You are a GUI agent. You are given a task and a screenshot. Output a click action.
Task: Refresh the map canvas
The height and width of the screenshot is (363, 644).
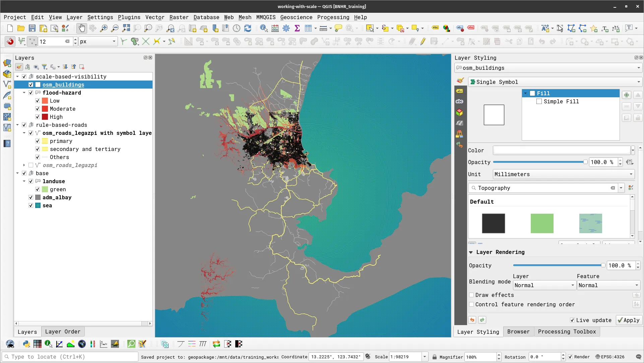[248, 28]
